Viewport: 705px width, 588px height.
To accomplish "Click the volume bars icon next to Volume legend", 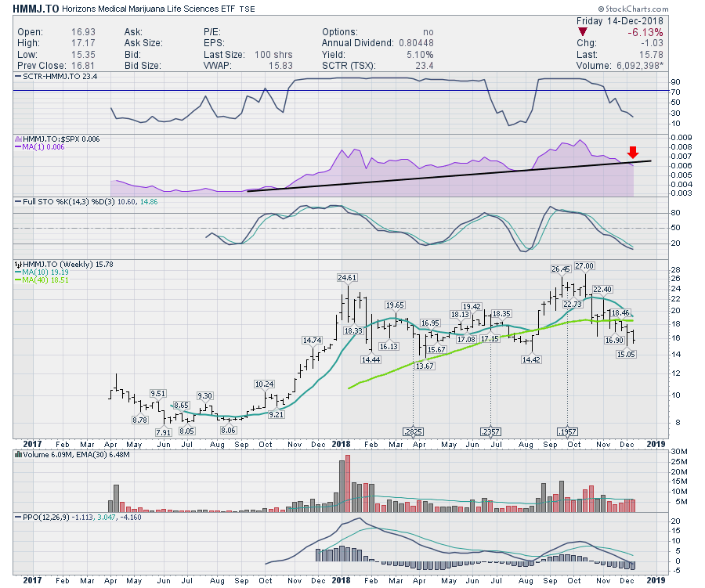I will tap(18, 454).
